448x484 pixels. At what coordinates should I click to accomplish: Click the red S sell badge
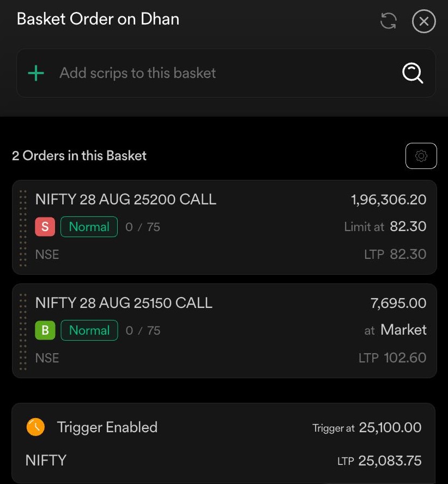coord(45,227)
